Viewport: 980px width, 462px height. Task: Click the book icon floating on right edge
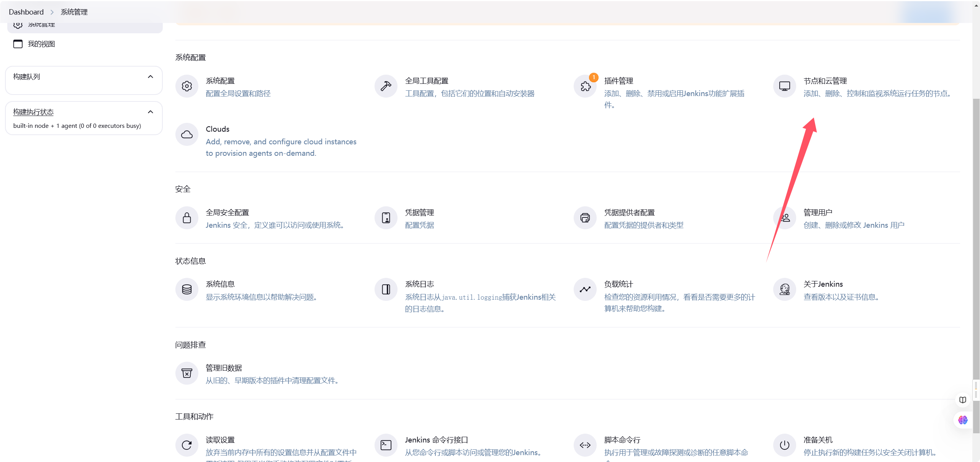[x=962, y=400]
